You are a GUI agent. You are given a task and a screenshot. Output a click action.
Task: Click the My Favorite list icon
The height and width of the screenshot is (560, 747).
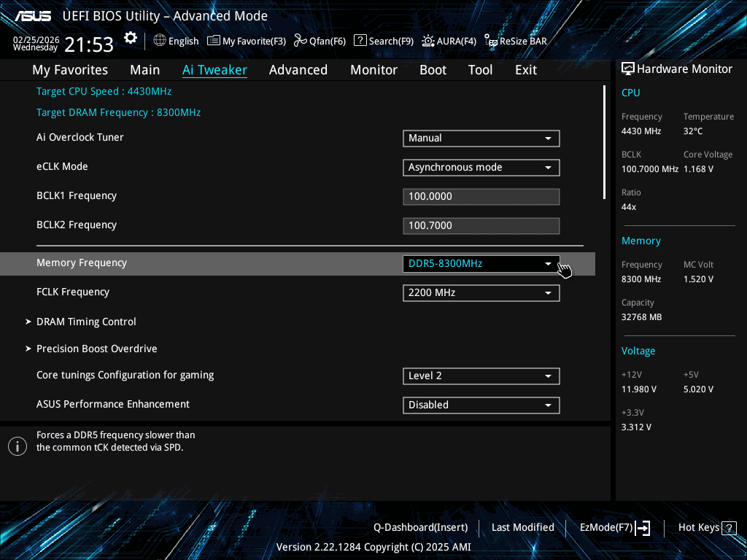[214, 41]
